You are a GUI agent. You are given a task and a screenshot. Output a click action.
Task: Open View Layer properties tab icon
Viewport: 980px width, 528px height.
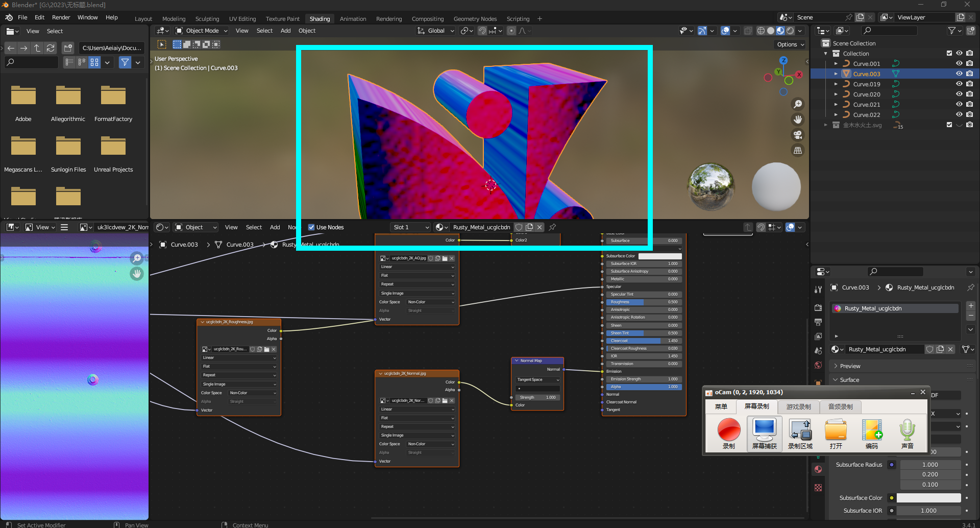[818, 337]
